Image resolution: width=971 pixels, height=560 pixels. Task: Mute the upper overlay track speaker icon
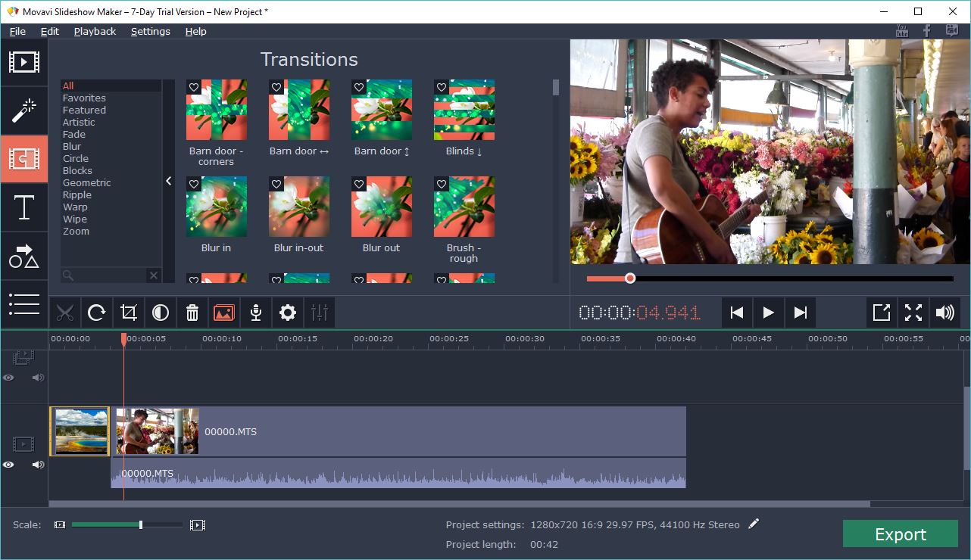coord(37,378)
